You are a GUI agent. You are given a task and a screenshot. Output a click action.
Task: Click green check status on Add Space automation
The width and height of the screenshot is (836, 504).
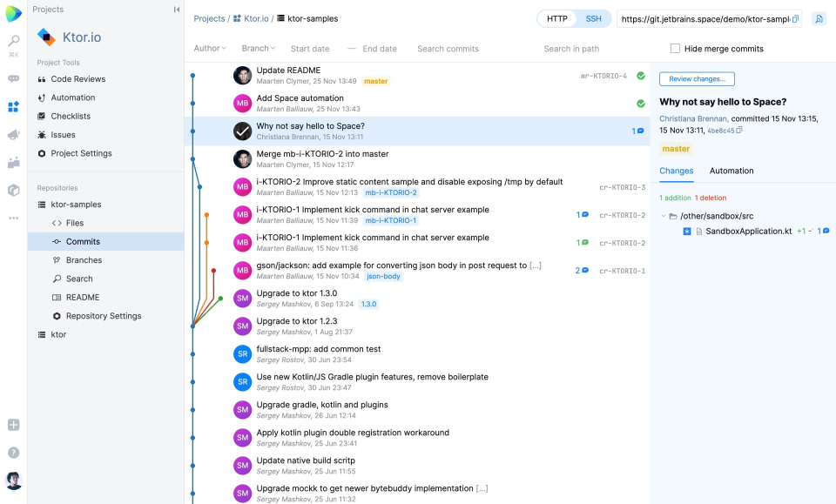[641, 104]
